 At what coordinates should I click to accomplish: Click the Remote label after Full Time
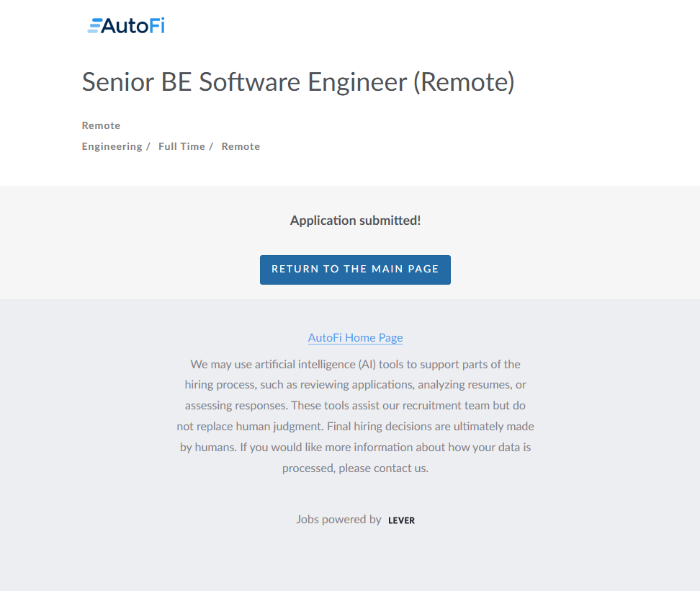[x=241, y=146]
